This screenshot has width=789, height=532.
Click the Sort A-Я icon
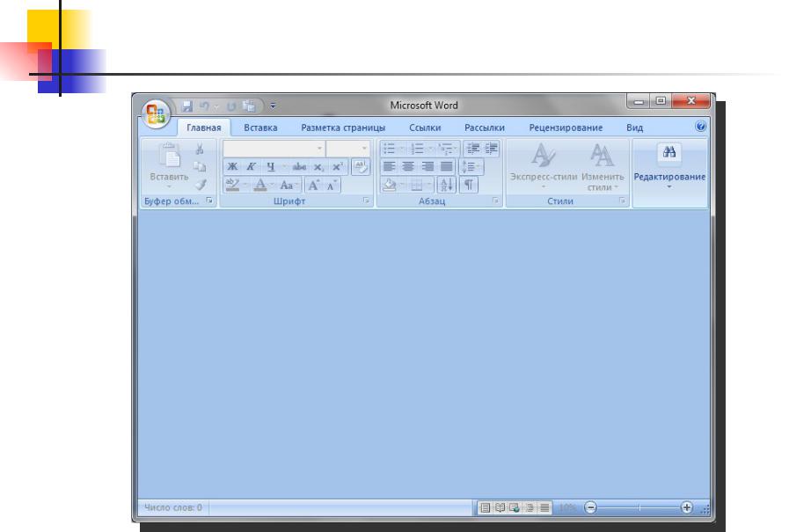click(446, 185)
